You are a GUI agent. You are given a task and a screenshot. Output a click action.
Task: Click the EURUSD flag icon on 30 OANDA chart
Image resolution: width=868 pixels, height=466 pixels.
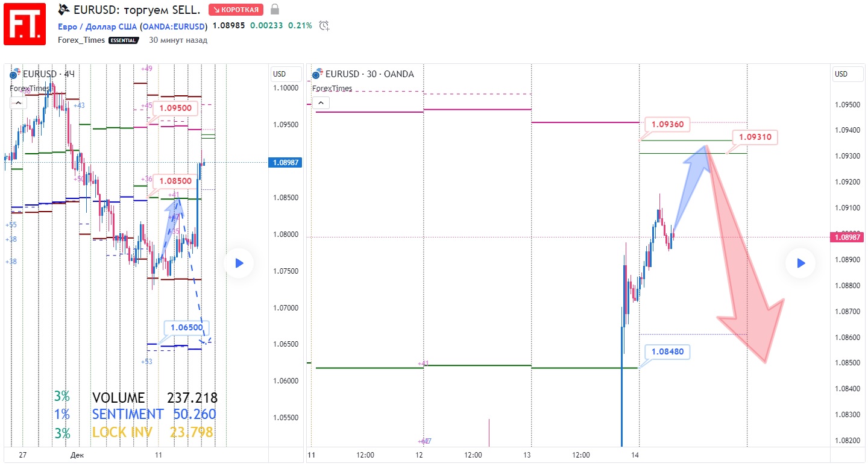pos(317,74)
